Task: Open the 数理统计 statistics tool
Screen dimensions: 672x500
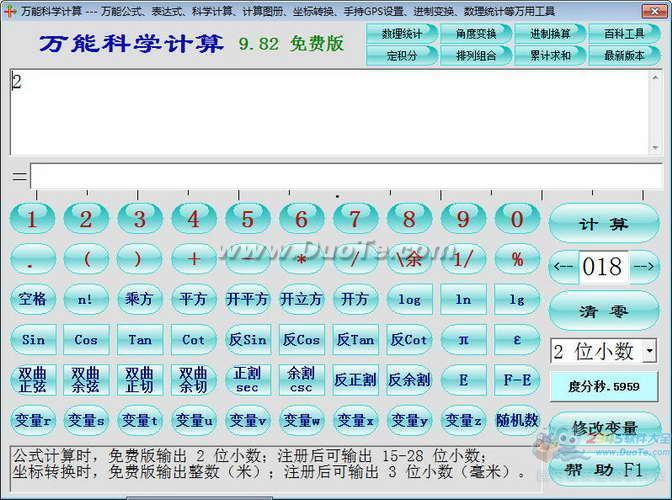Action: point(402,33)
